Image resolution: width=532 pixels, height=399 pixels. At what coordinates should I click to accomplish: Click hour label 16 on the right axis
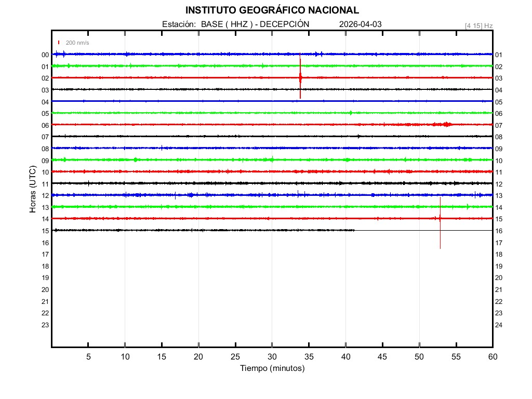click(499, 231)
